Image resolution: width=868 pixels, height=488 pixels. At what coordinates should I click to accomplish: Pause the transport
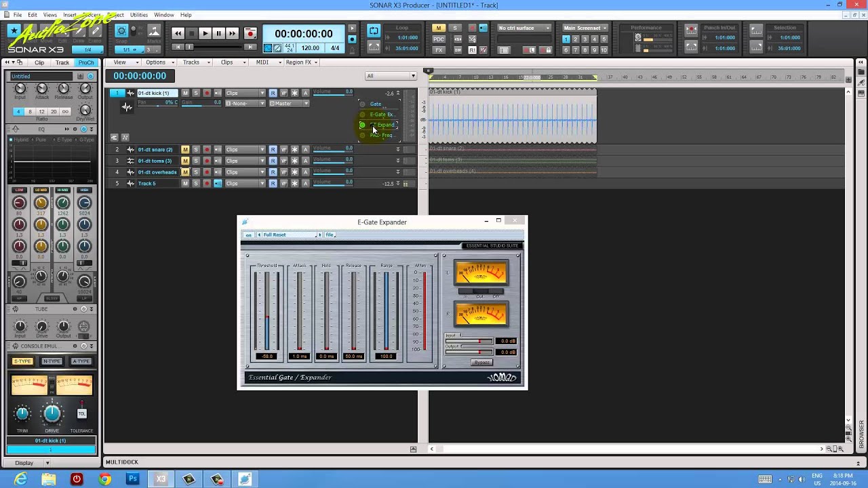pos(218,33)
